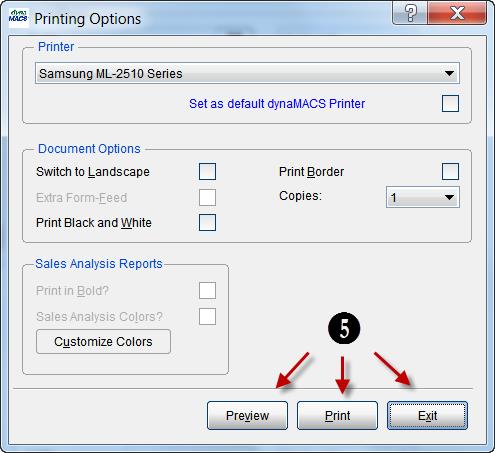Click the Print Black and White label
Image resolution: width=495 pixels, height=453 pixels.
[x=94, y=223]
